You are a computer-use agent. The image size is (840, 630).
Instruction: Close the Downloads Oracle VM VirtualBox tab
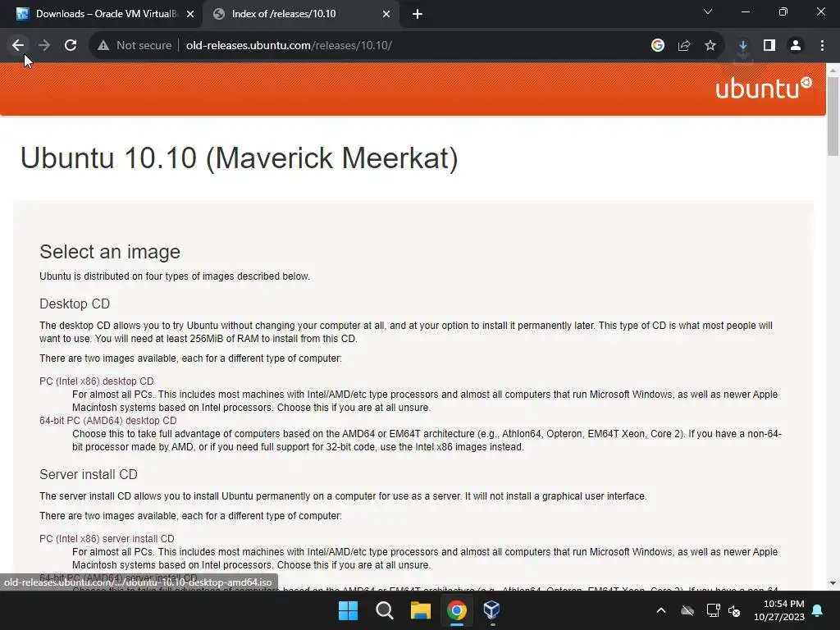point(190,14)
